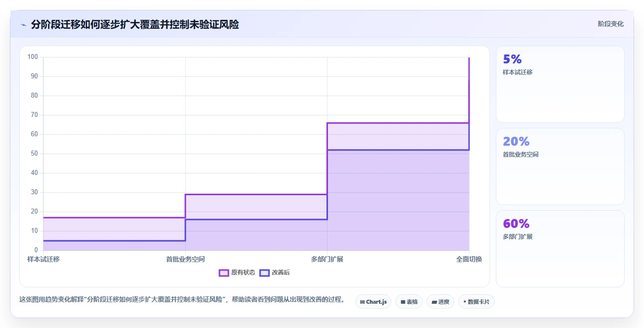Click the icon inside the 表格 chip

[x=403, y=302]
